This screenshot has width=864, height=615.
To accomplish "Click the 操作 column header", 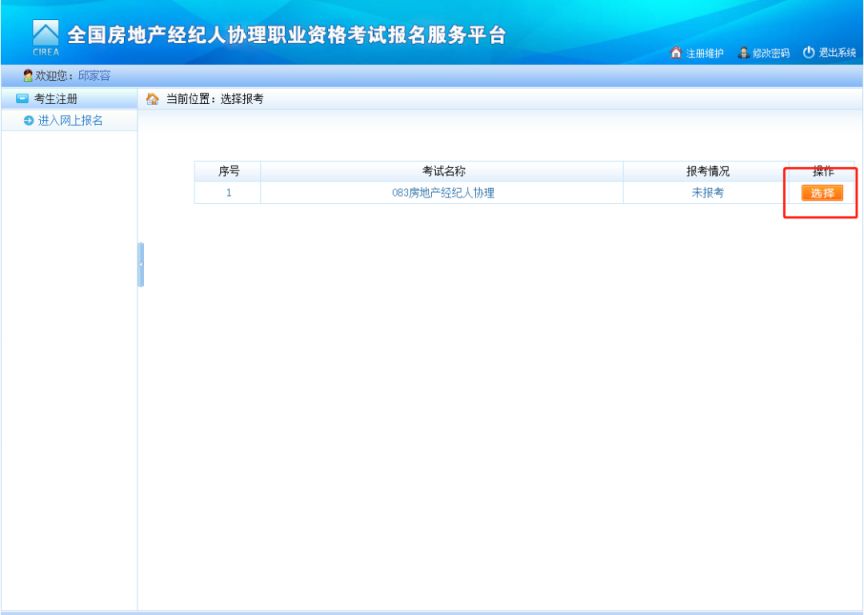I will point(823,171).
